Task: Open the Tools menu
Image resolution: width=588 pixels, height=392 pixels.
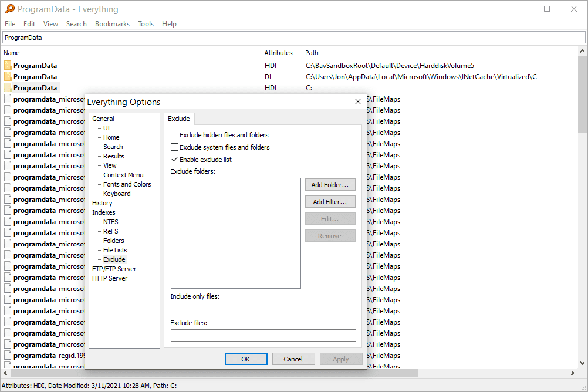Action: click(x=146, y=24)
